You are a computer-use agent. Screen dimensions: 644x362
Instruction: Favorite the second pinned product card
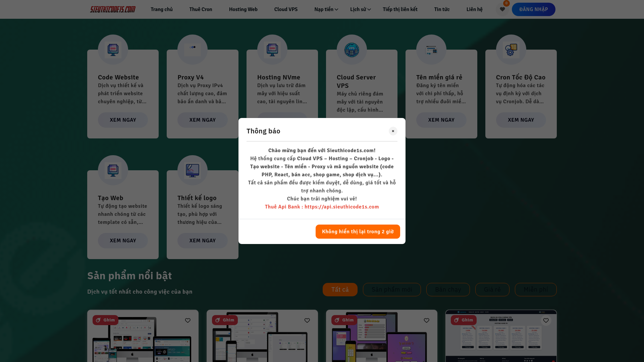pyautogui.click(x=307, y=320)
